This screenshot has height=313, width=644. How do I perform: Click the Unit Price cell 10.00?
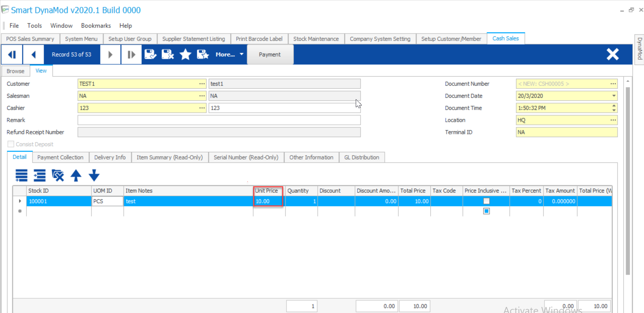click(269, 201)
